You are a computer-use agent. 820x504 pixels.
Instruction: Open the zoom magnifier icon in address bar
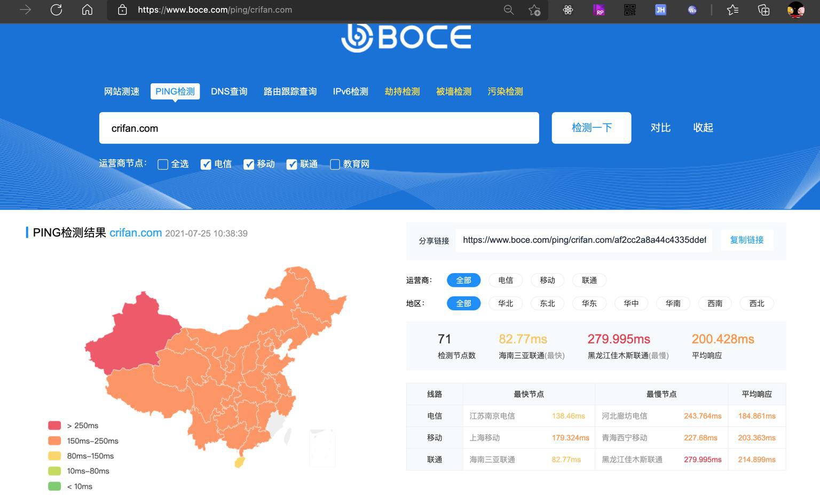point(508,10)
